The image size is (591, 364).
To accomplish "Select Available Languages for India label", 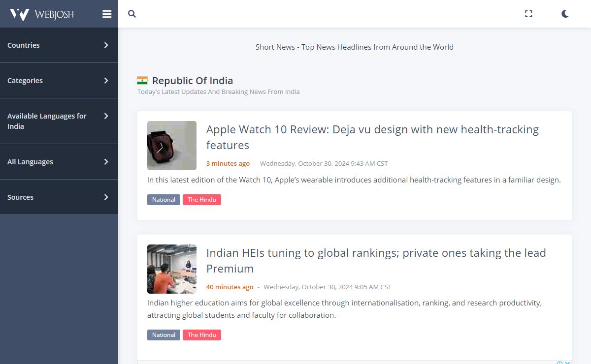I will coord(47,121).
